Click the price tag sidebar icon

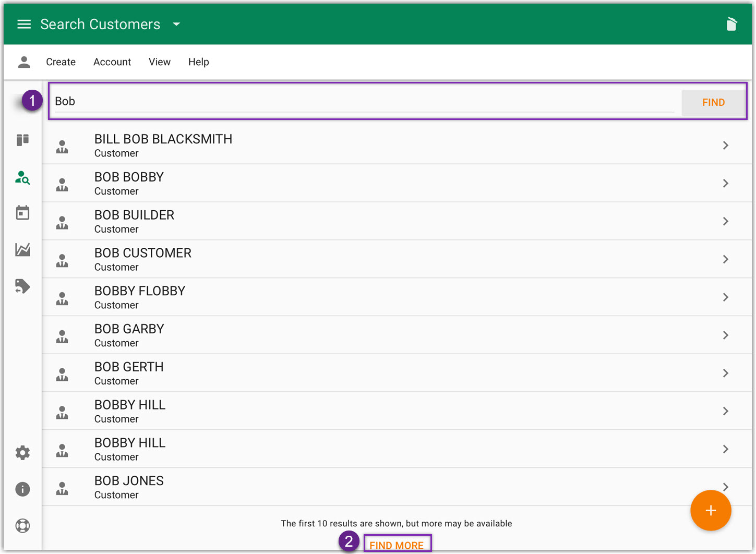click(22, 286)
